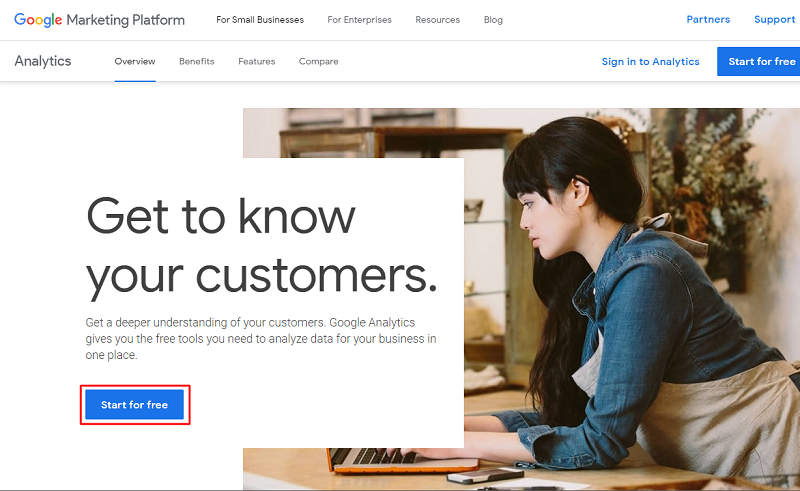Screen dimensions: 800x491
Task: Switch to the Features tab
Action: click(x=257, y=61)
